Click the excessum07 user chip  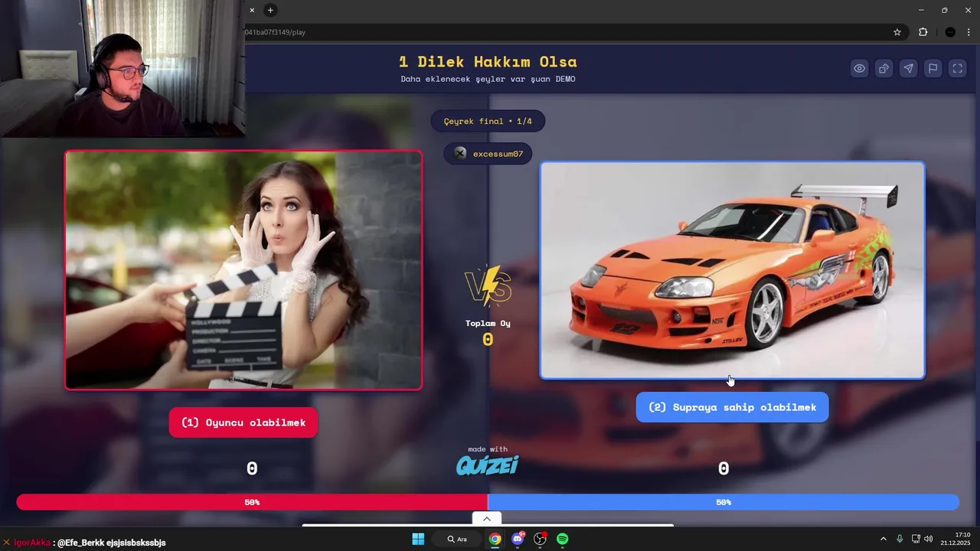[488, 154]
